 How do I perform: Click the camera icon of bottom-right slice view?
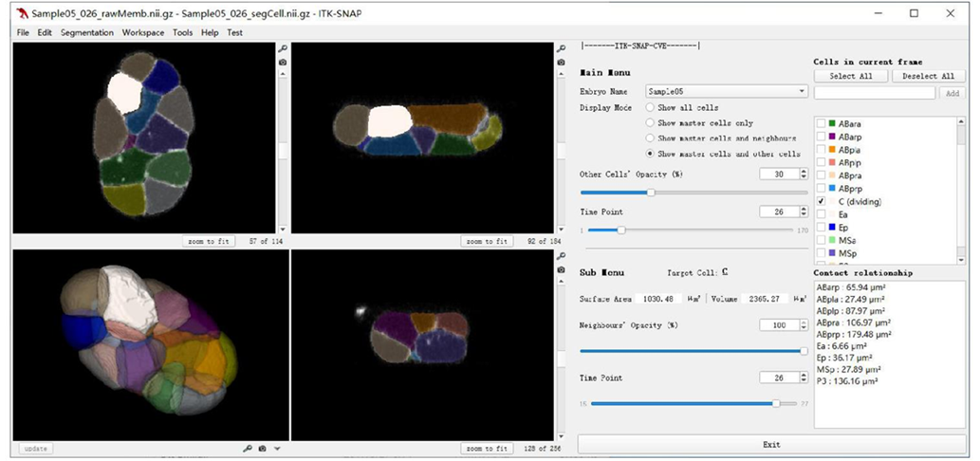pos(561,271)
